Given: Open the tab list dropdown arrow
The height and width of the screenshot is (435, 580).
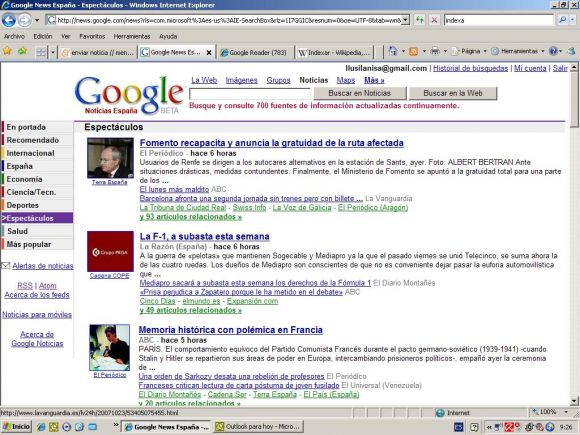Looking at the screenshot, I should [x=53, y=52].
